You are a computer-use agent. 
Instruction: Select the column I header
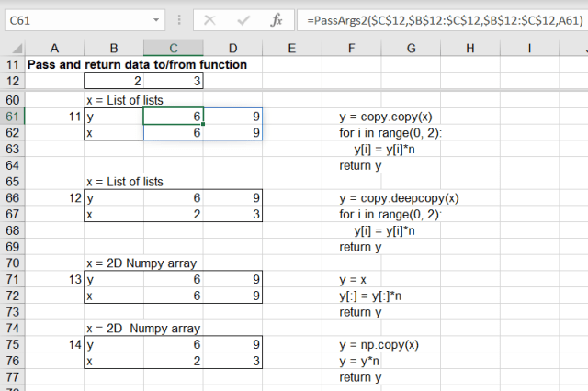pyautogui.click(x=530, y=48)
